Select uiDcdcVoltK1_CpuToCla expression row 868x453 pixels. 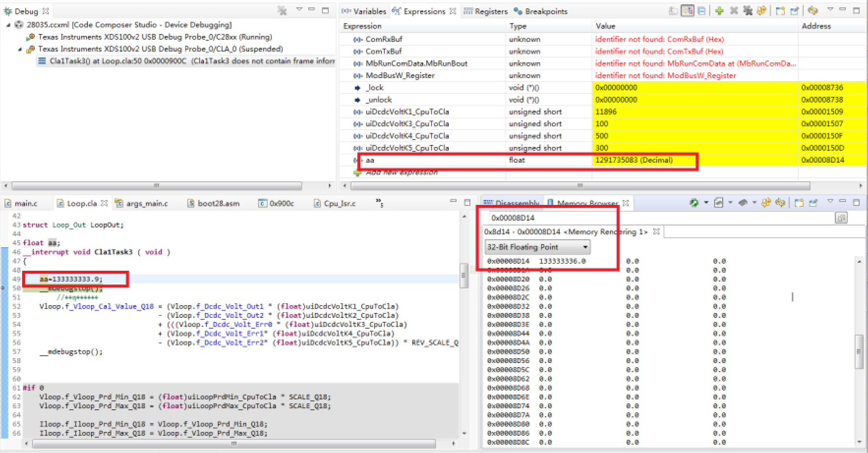click(x=602, y=112)
